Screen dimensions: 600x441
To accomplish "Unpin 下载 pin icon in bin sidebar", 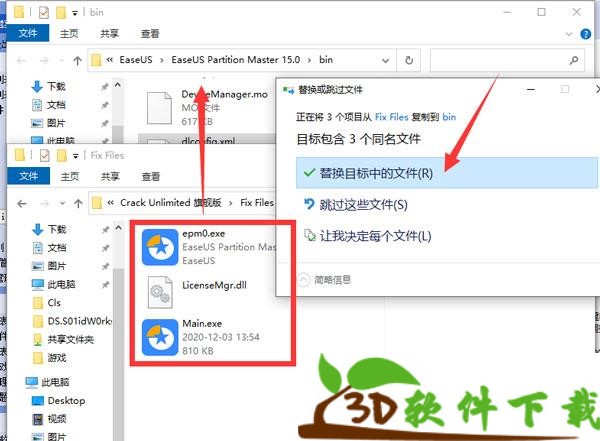I will (104, 87).
